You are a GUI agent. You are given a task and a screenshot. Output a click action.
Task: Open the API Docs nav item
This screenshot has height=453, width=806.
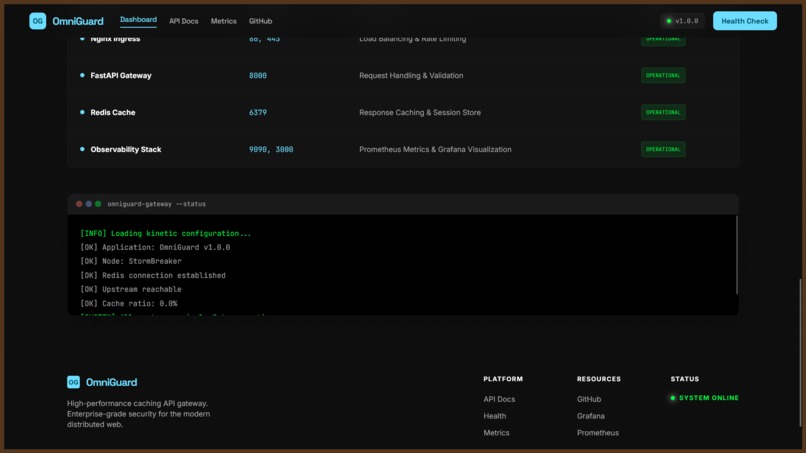click(184, 21)
